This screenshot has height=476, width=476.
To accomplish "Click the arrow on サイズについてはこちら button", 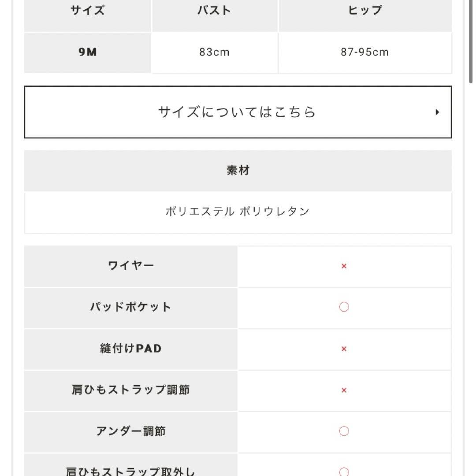I will point(437,112).
